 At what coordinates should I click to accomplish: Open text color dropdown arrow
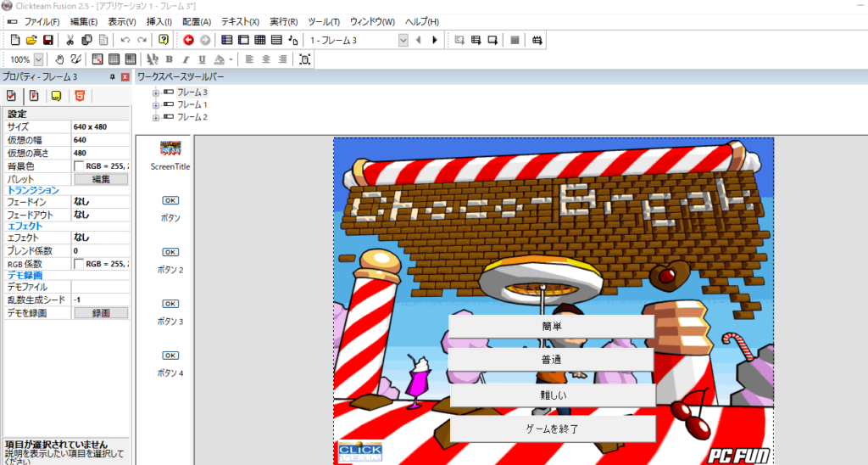(231, 59)
